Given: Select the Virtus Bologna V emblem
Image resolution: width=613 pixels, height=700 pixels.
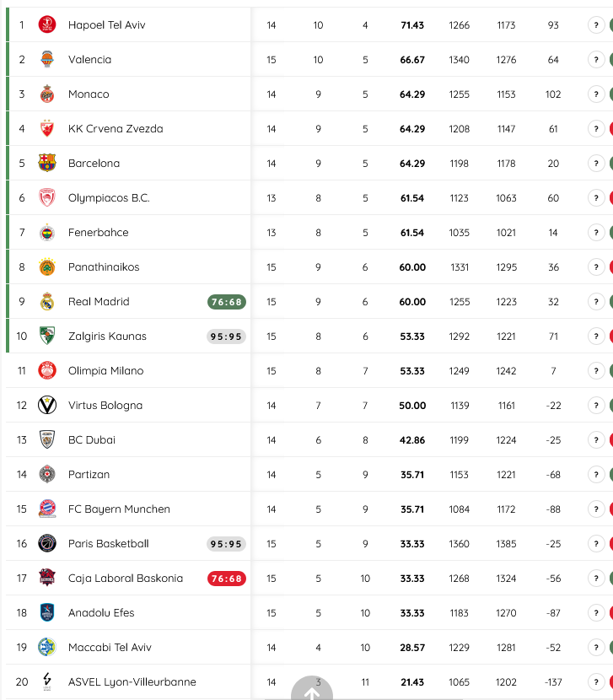Looking at the screenshot, I should 47,405.
